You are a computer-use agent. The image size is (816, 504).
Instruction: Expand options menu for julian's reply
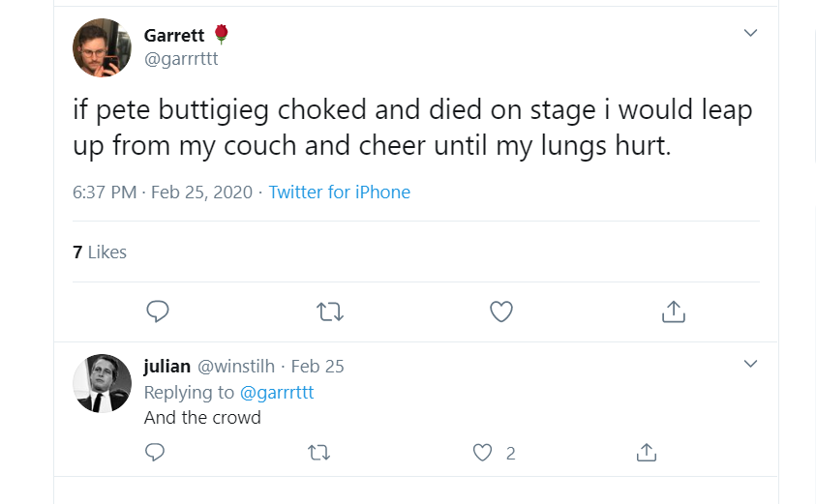(x=750, y=364)
